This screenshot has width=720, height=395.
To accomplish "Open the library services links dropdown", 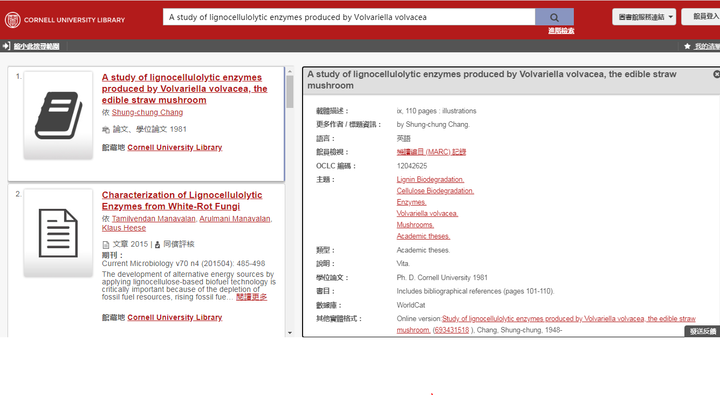I will [x=644, y=17].
